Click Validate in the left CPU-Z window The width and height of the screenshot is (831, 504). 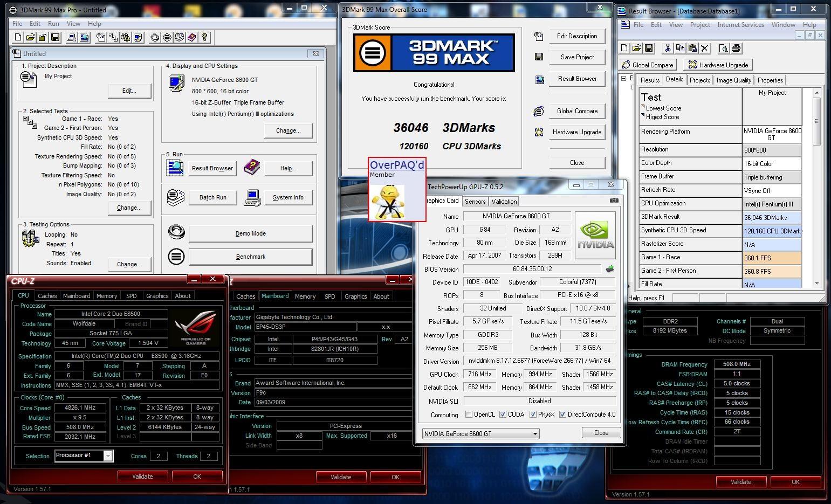click(142, 477)
